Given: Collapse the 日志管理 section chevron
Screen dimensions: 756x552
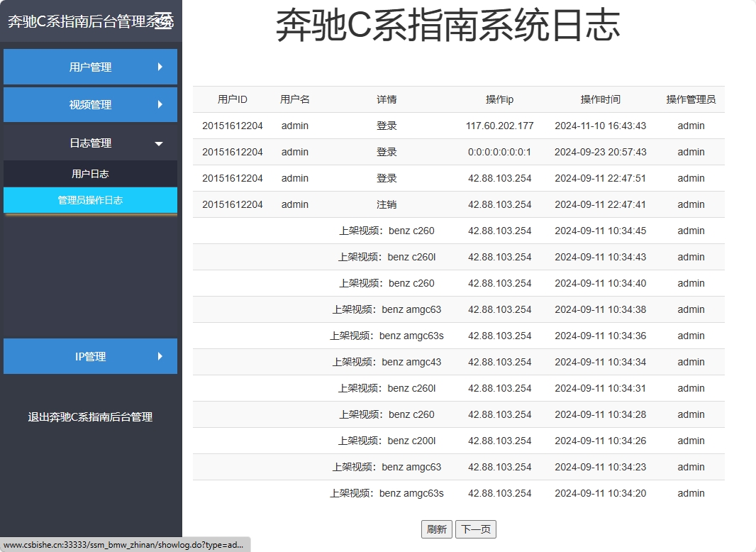Looking at the screenshot, I should pos(157,142).
